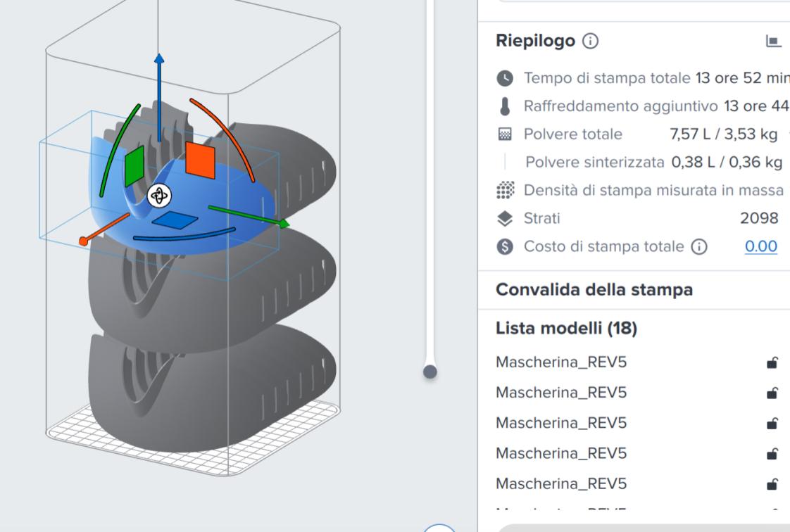
Task: Click the layers icon next to Strati
Action: [x=505, y=218]
